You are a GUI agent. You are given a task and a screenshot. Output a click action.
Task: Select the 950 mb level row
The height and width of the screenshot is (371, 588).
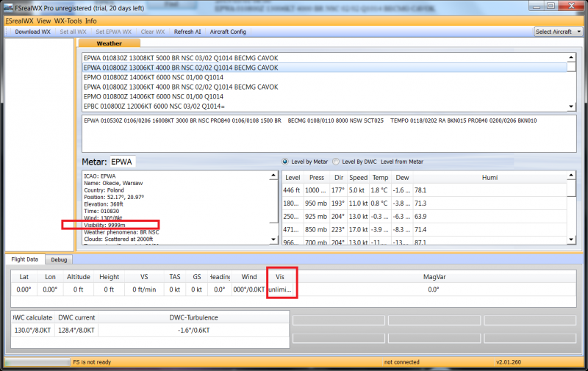coord(425,203)
